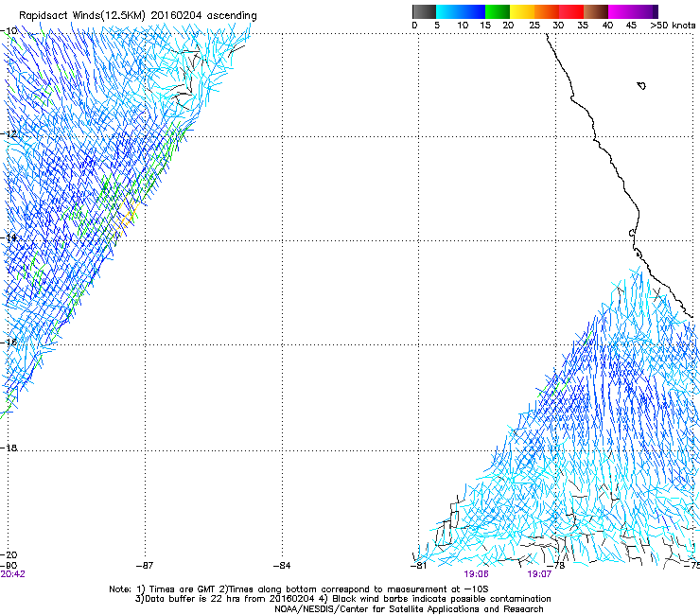
Task: Click the dark purple 45–50 knots legend segment
Action: pyautogui.click(x=645, y=11)
